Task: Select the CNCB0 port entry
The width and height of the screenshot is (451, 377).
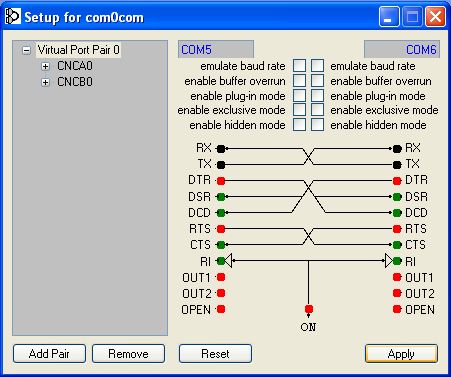Action: pyautogui.click(x=75, y=82)
